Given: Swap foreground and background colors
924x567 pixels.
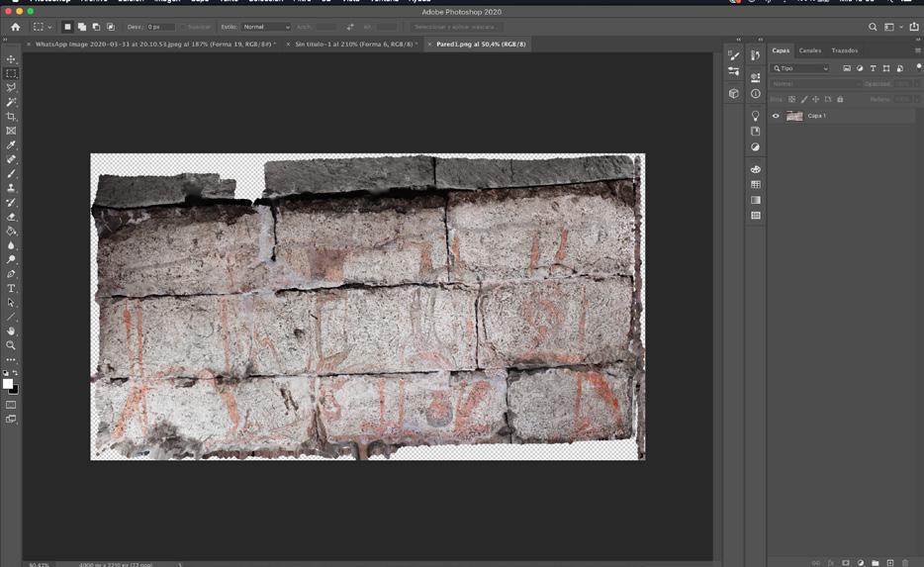Looking at the screenshot, I should pos(15,373).
